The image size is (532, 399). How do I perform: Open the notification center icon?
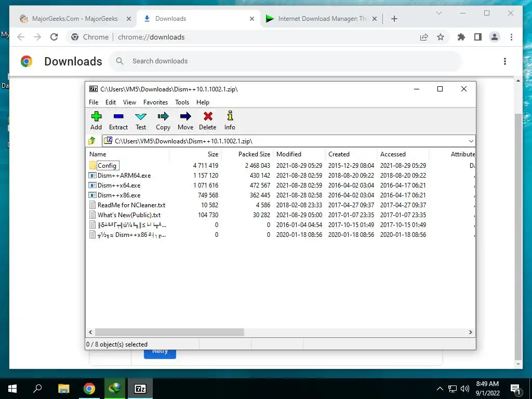click(515, 389)
